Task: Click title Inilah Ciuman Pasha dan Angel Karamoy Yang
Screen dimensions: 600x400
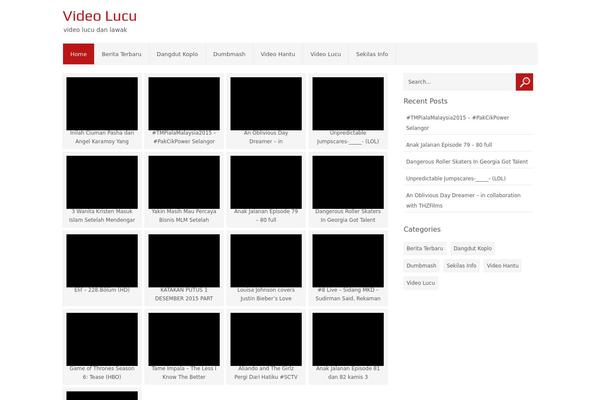Action: point(102,137)
